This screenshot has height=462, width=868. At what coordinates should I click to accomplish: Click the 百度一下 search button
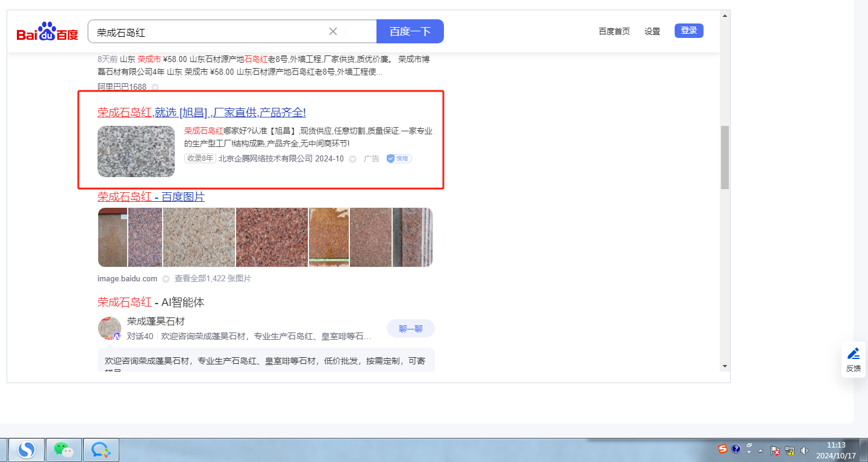tap(410, 31)
